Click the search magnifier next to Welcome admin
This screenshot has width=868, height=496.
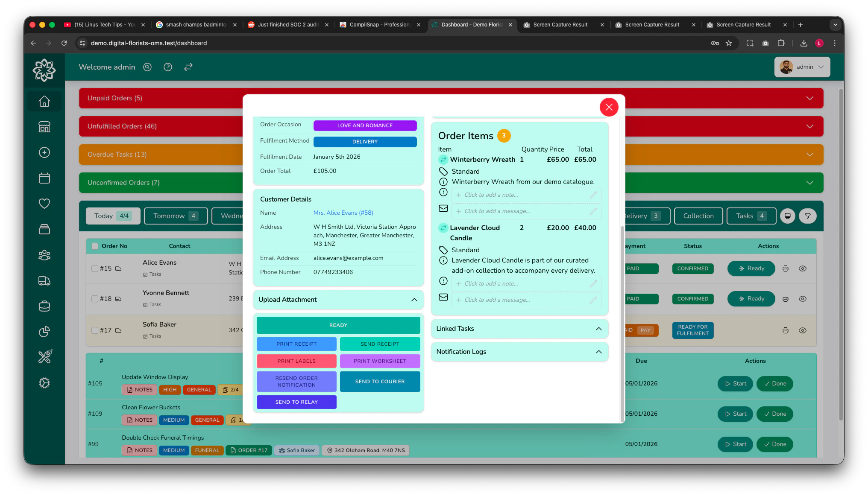point(147,67)
